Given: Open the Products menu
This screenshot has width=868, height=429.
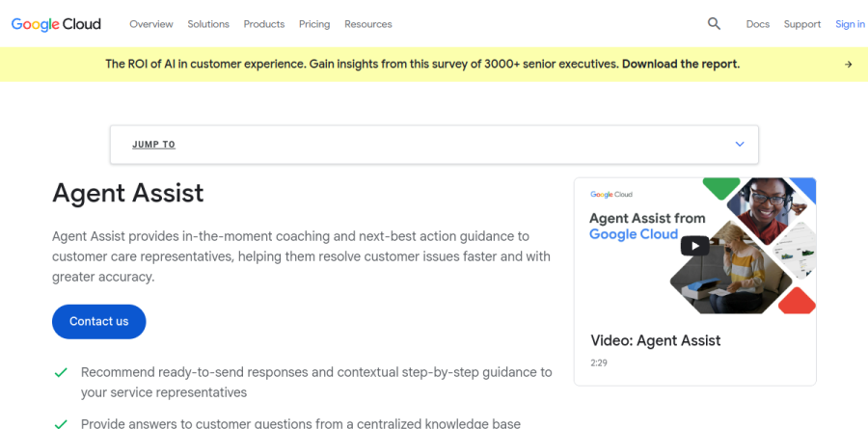Looking at the screenshot, I should (x=264, y=24).
